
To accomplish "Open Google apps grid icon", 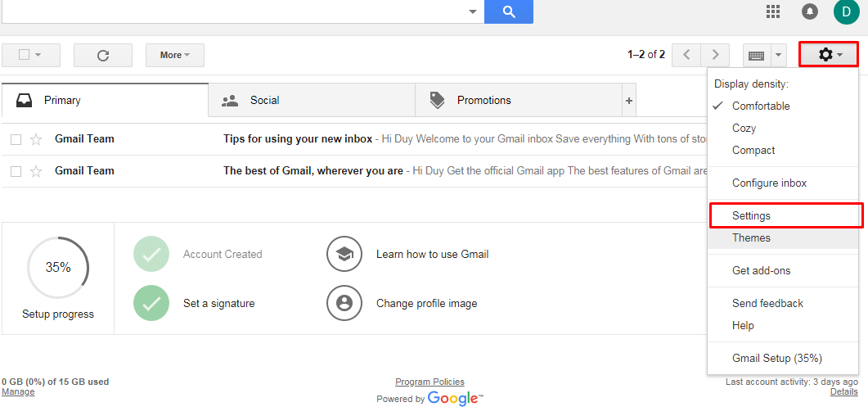I will click(x=773, y=11).
